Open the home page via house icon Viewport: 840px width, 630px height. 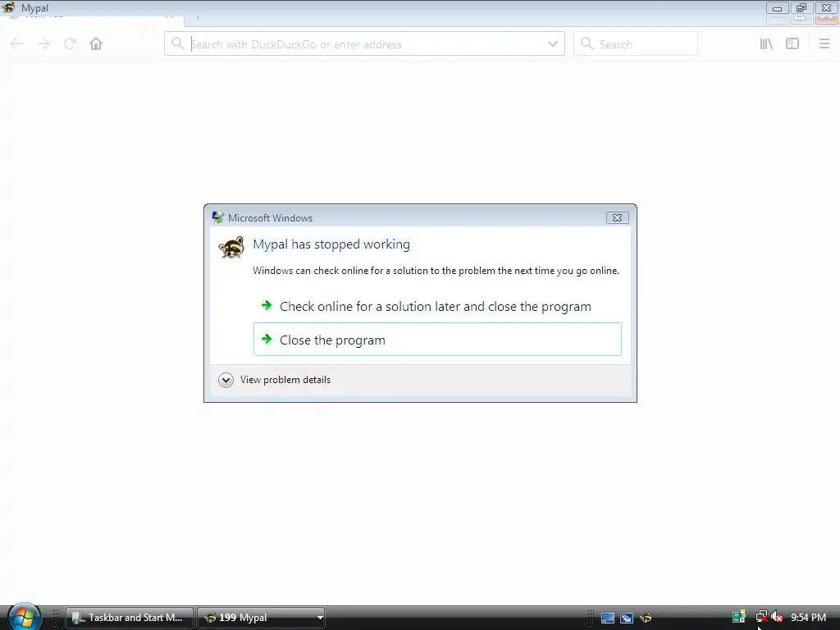pyautogui.click(x=96, y=44)
